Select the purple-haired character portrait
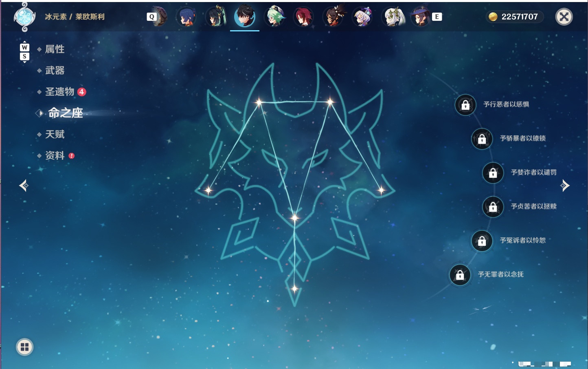The height and width of the screenshot is (369, 588). coord(362,17)
